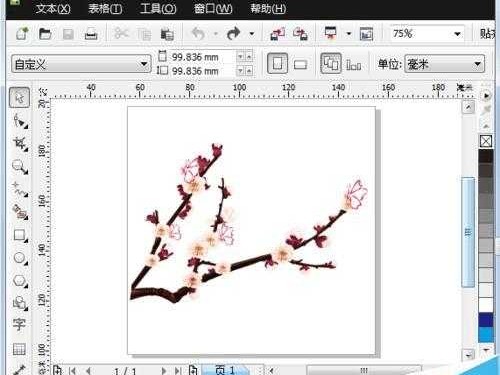Viewport: 500px width, 375px height.
Task: Open the 窗口(W) menu
Action: tap(213, 8)
